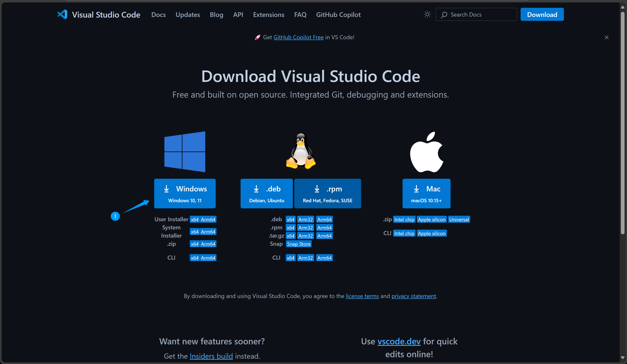Get Linux CLI Arm32
Screen dimensions: 627x364
tap(306, 258)
